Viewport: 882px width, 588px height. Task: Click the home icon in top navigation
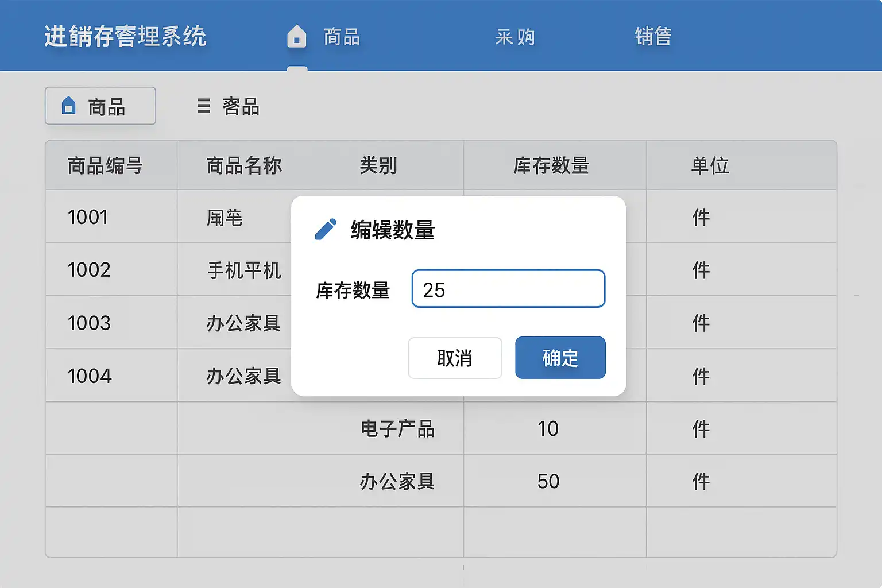click(x=296, y=36)
